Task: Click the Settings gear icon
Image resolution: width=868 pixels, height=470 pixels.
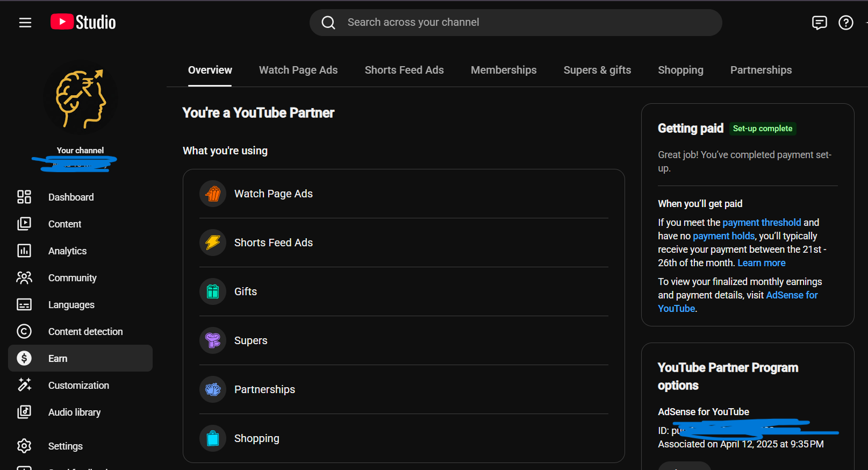Action: tap(24, 446)
